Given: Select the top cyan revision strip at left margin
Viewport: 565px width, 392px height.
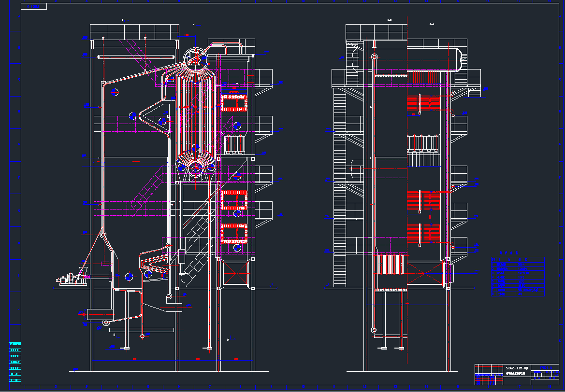Looking at the screenshot, I should 15,344.
